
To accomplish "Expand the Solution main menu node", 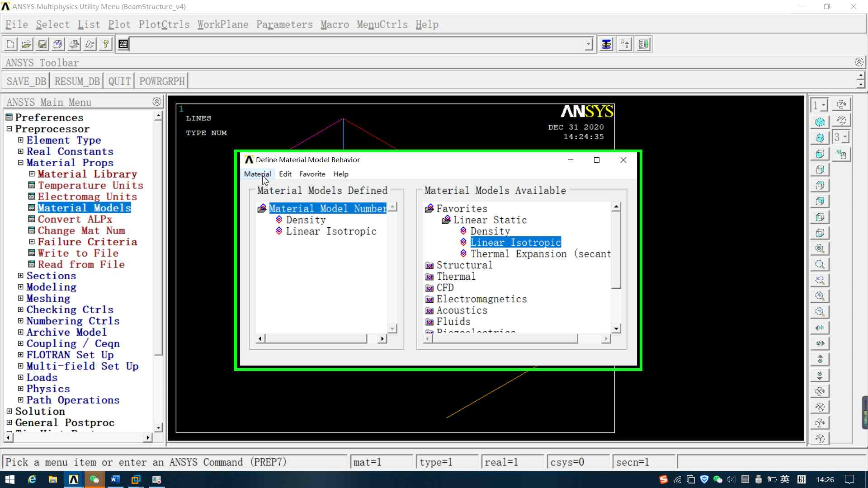I will pyautogui.click(x=9, y=411).
